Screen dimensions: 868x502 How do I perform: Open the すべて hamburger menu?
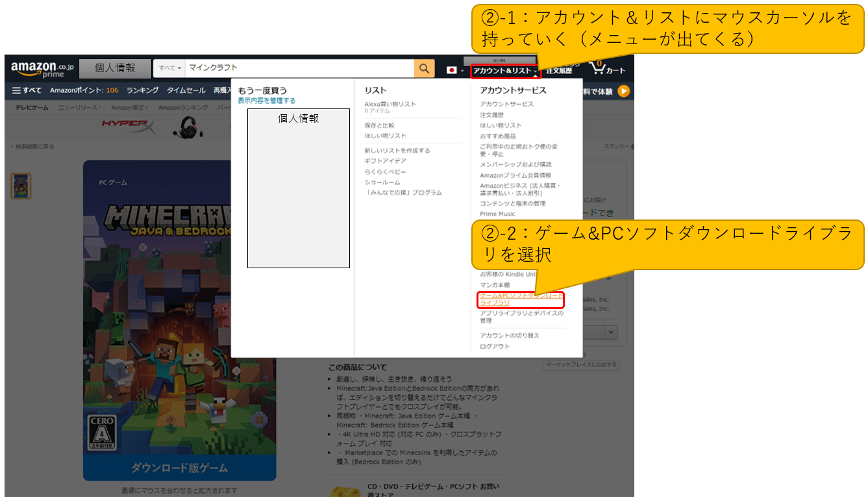[27, 91]
